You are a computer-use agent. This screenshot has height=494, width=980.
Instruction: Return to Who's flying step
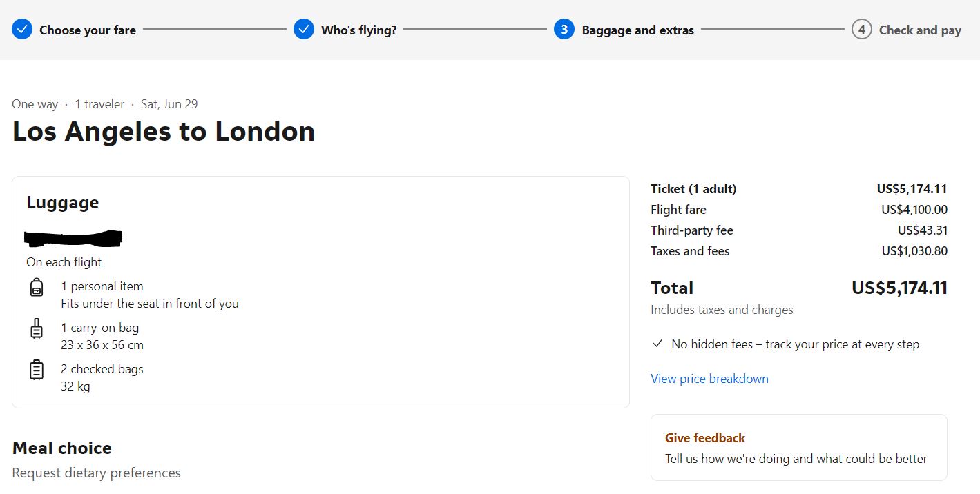pos(358,30)
